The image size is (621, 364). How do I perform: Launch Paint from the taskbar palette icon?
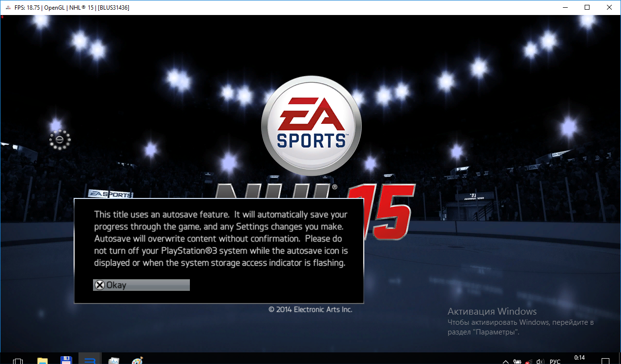pyautogui.click(x=137, y=361)
